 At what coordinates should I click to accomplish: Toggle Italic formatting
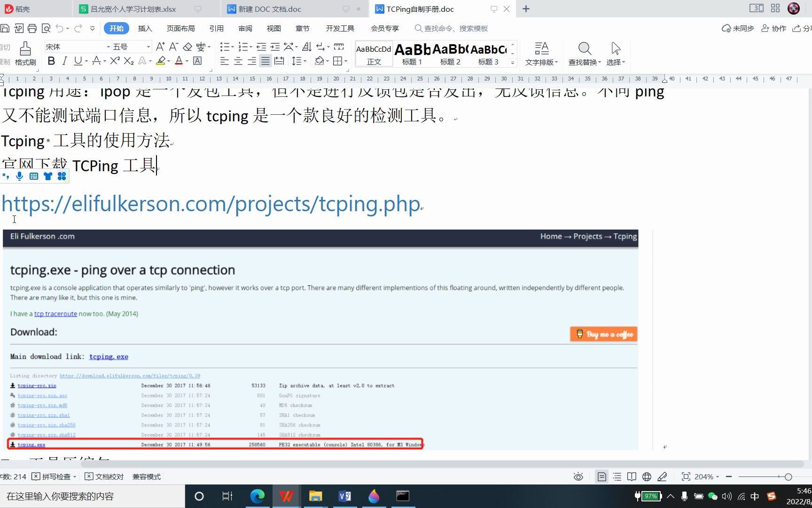(x=65, y=61)
